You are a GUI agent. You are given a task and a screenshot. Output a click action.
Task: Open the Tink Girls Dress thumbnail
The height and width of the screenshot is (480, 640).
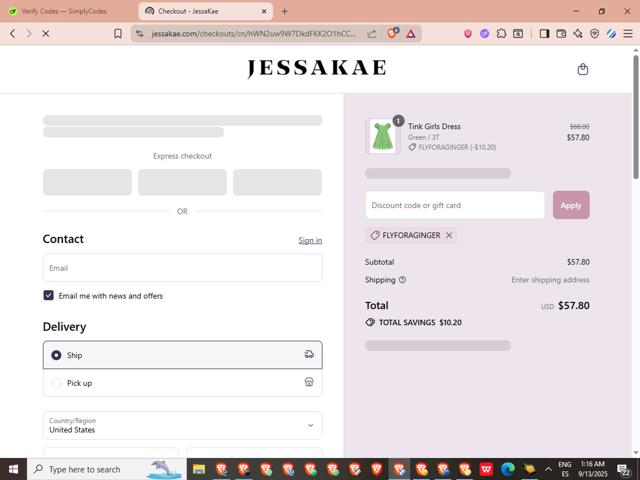(x=382, y=136)
